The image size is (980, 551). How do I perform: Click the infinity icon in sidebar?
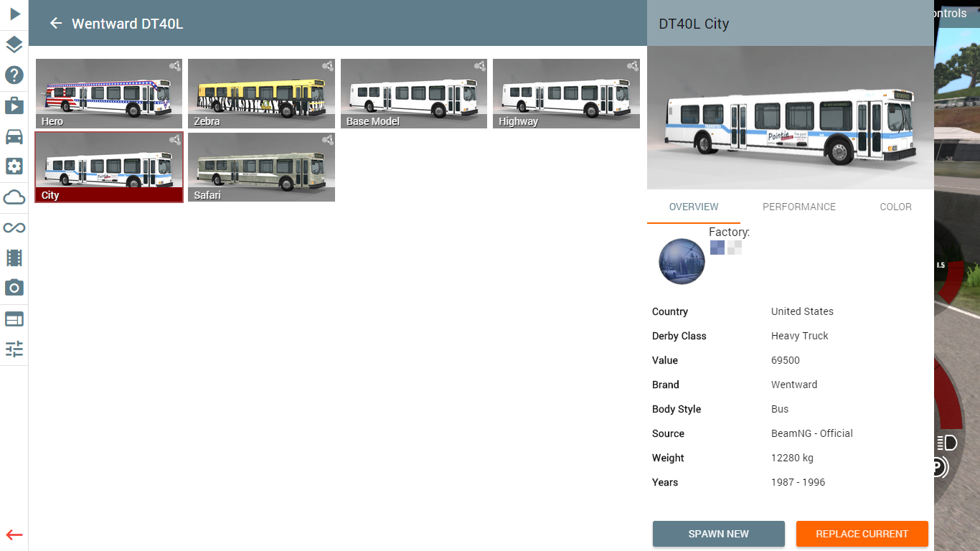pos(14,227)
